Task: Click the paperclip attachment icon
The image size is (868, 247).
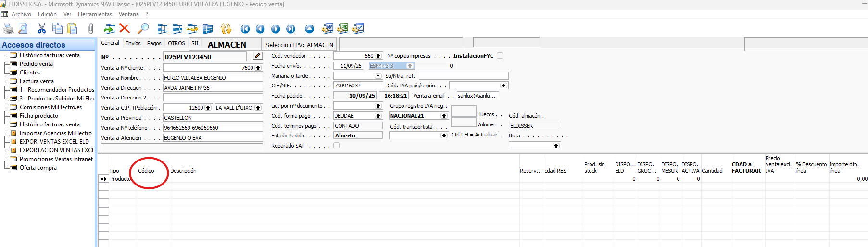Action: coord(91,29)
